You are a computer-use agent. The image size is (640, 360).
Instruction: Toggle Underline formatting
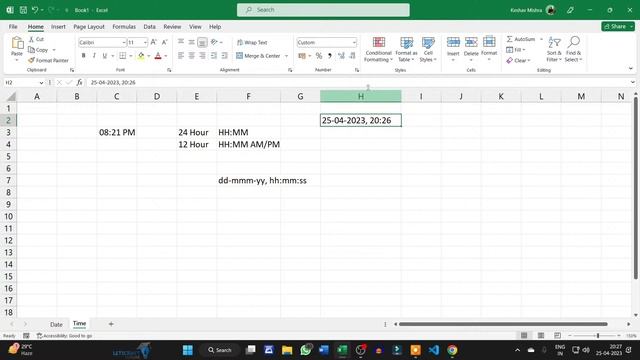105,56
